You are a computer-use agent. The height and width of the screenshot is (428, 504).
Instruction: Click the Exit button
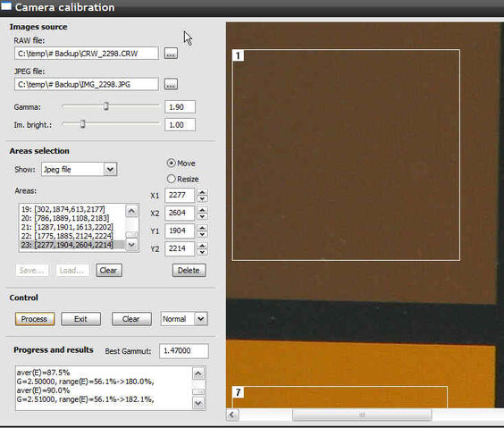(x=80, y=319)
